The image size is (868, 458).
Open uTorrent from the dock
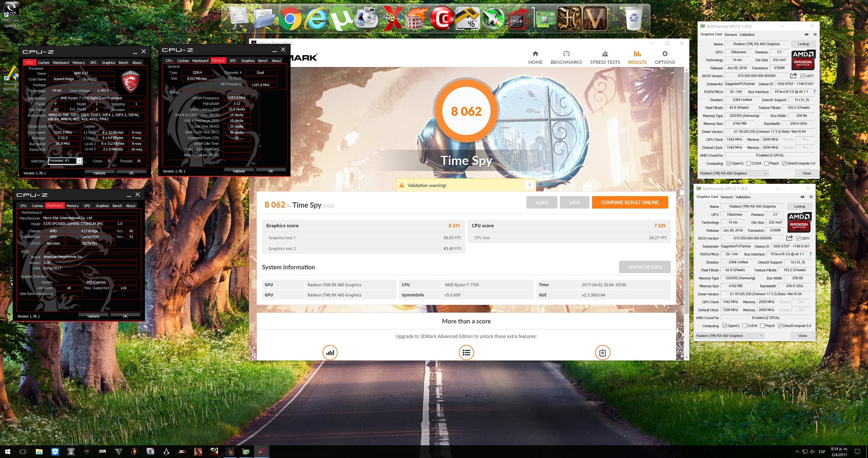(340, 19)
